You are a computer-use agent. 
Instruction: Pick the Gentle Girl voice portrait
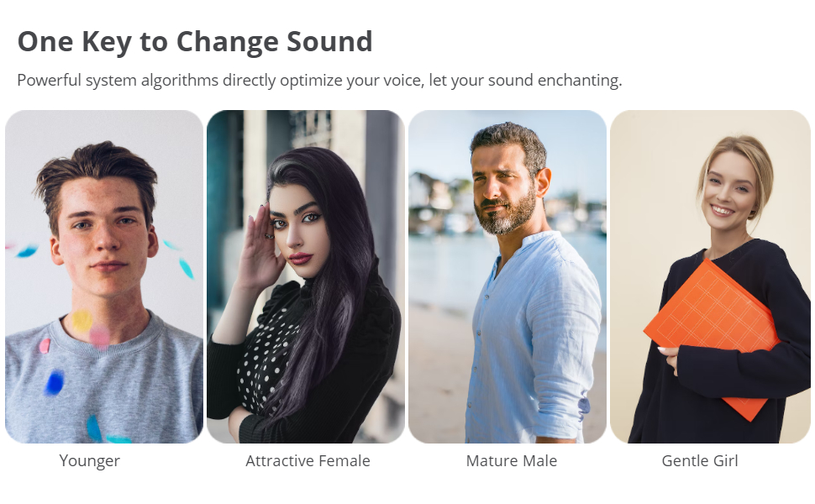point(710,276)
